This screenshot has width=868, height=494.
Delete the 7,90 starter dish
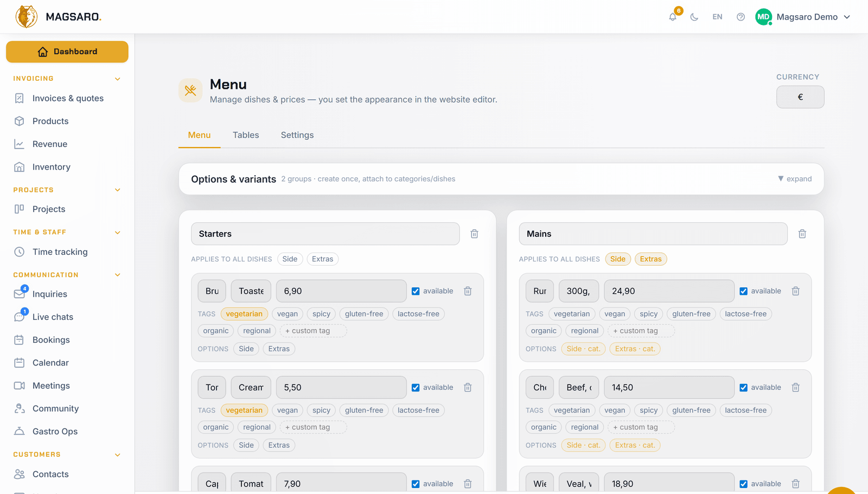(x=468, y=484)
